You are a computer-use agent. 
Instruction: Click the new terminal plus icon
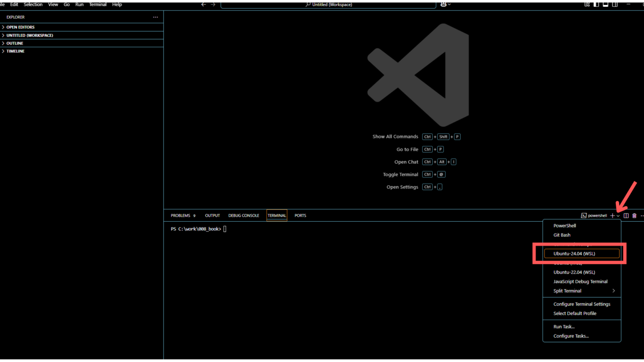(x=613, y=216)
